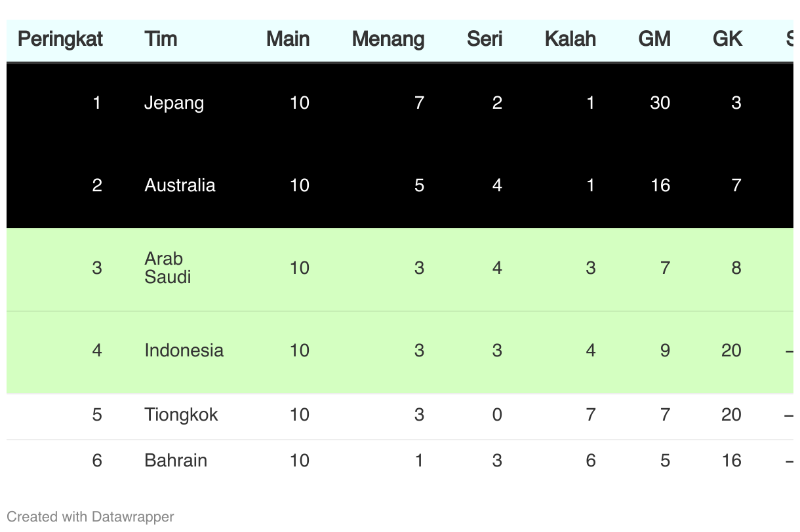800x532 pixels.
Task: Click Bahrain's GK value of 16
Action: click(731, 461)
